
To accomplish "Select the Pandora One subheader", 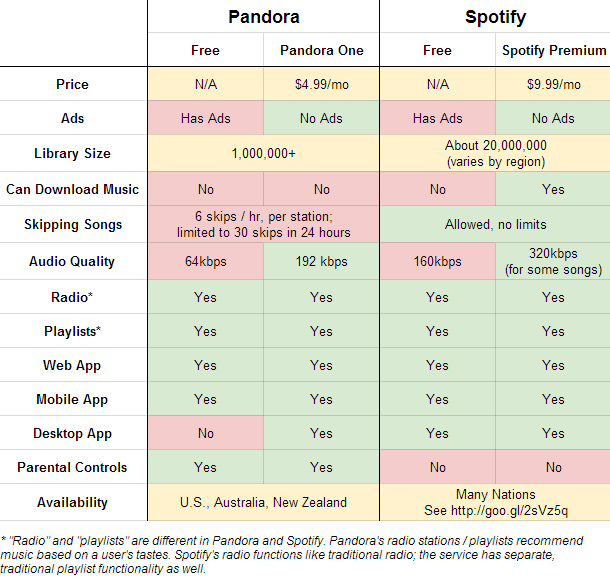I will (x=321, y=50).
